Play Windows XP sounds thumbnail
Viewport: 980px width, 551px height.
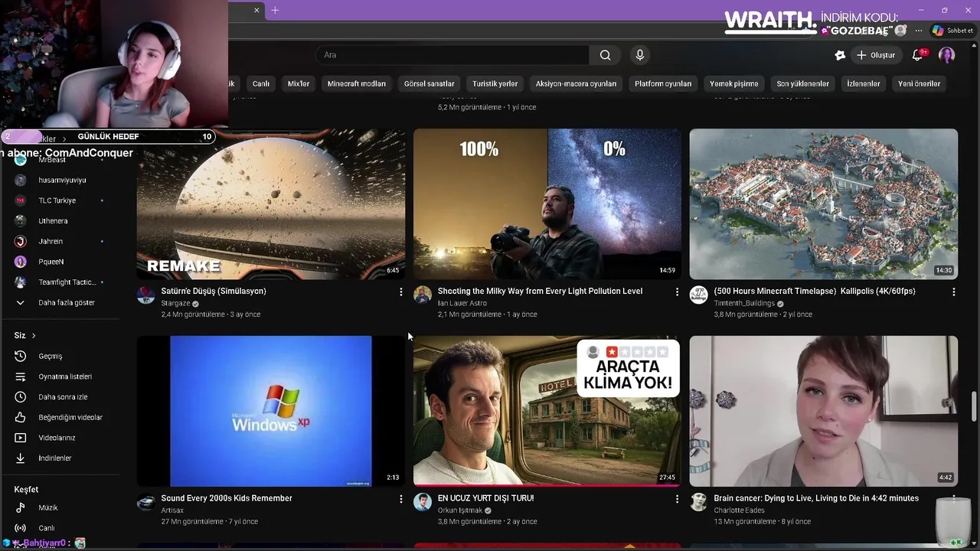point(271,411)
